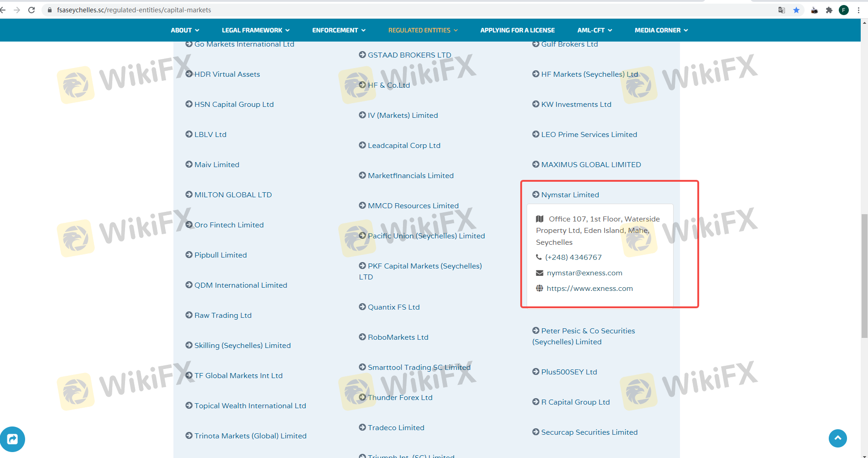The height and width of the screenshot is (458, 868).
Task: Open the browser extensions puzzle icon
Action: pyautogui.click(x=829, y=10)
